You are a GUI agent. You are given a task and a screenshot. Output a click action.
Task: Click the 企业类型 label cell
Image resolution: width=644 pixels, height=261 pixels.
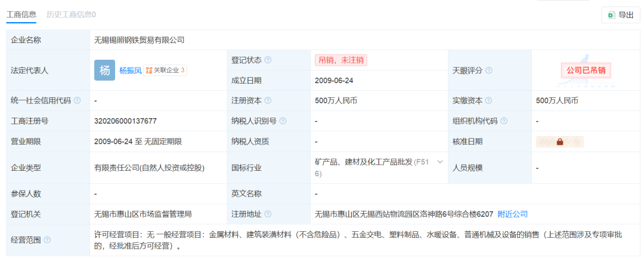[x=48, y=168]
